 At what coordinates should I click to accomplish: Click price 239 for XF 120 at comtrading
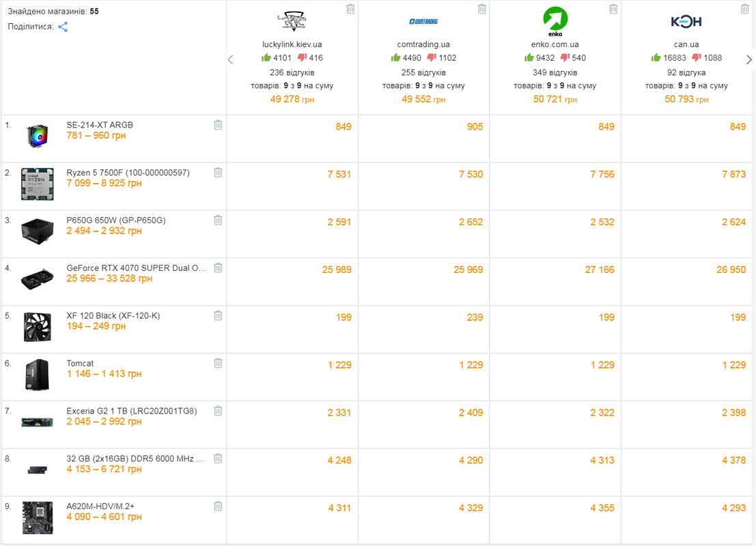tap(475, 317)
